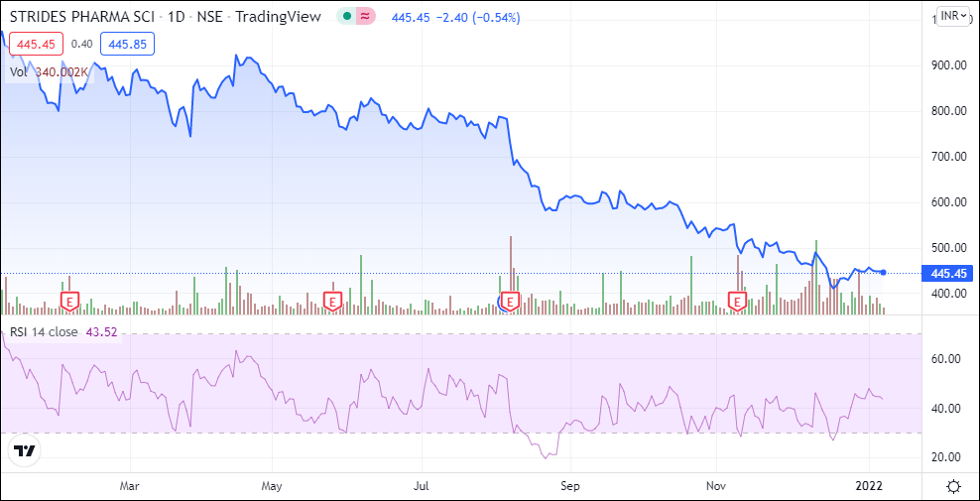The width and height of the screenshot is (980, 501).
Task: Click the spread value 0.40
Action: click(x=82, y=44)
